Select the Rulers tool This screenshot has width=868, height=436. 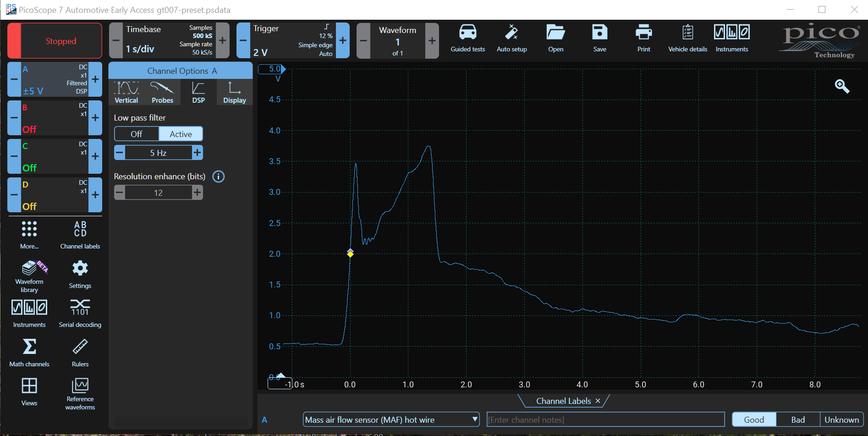(80, 353)
